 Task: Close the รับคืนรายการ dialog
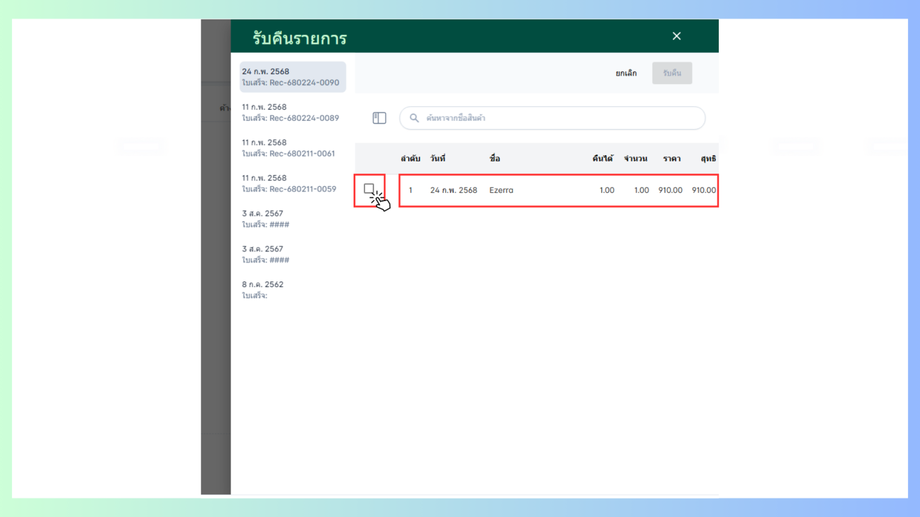[x=677, y=36]
